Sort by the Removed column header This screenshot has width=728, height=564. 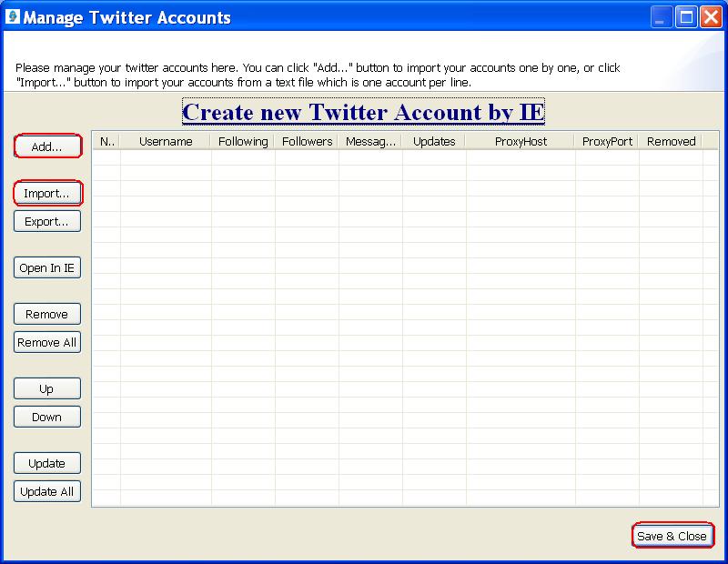(x=671, y=142)
